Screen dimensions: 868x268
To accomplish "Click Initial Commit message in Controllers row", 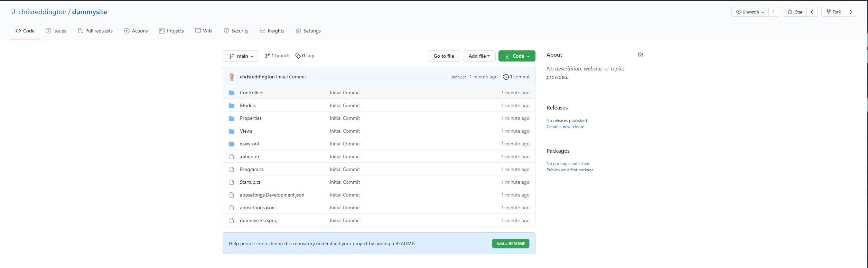I will pos(345,93).
